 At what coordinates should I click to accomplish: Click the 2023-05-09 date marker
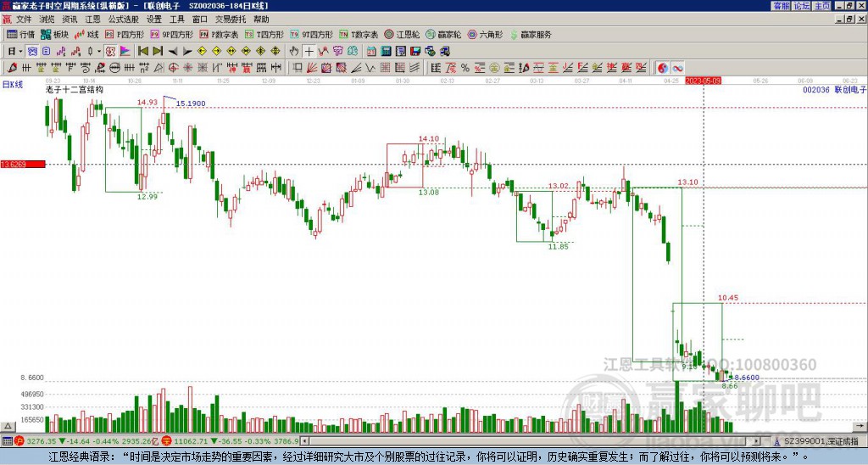(x=703, y=81)
